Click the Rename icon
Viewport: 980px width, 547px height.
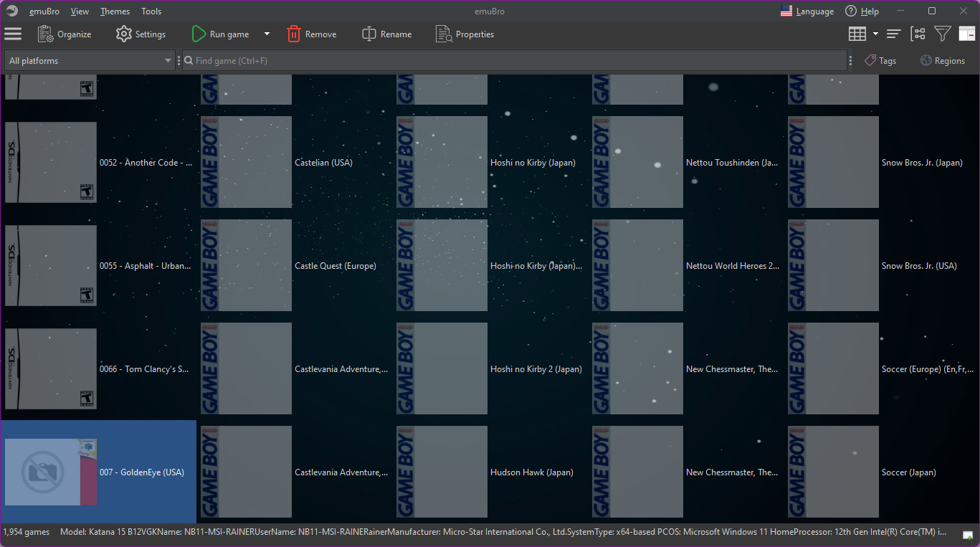368,33
